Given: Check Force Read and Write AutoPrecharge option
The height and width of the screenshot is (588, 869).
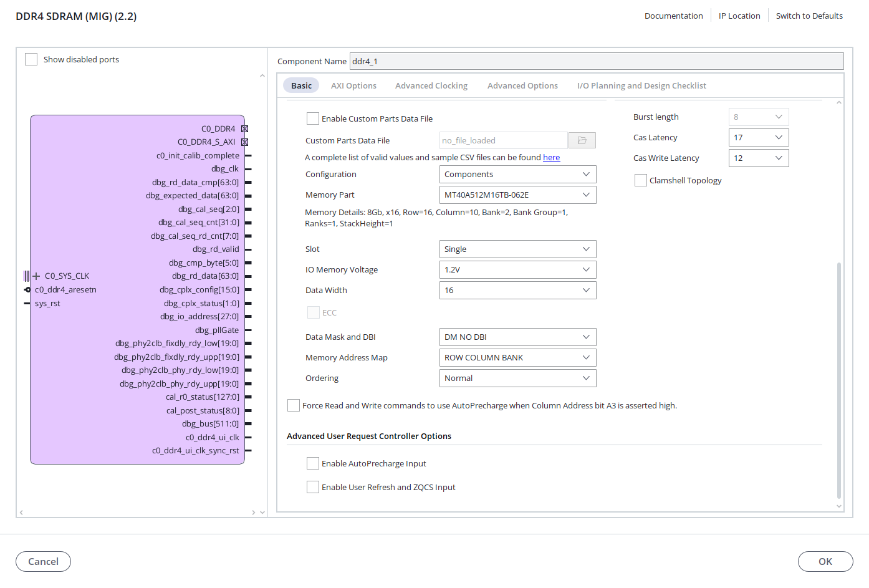Looking at the screenshot, I should coord(294,405).
